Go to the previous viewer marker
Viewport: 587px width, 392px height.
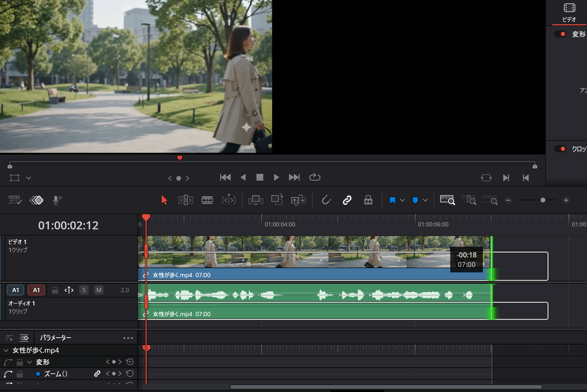170,178
